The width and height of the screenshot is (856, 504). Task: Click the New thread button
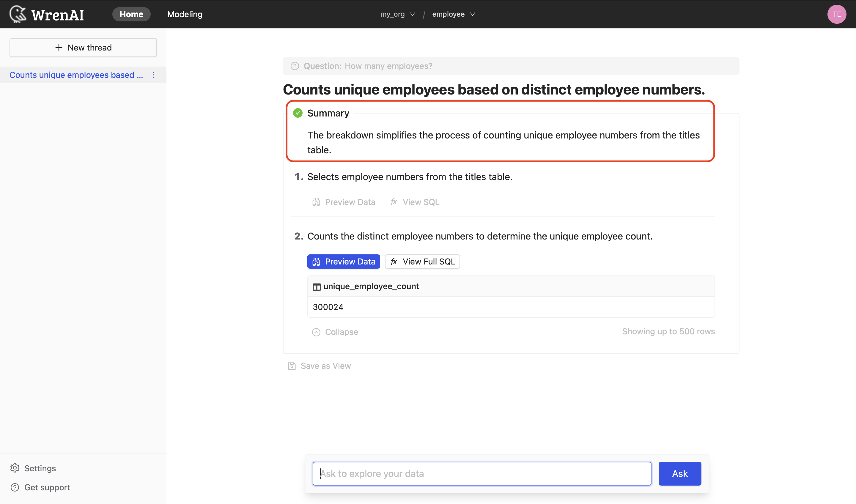[84, 48]
